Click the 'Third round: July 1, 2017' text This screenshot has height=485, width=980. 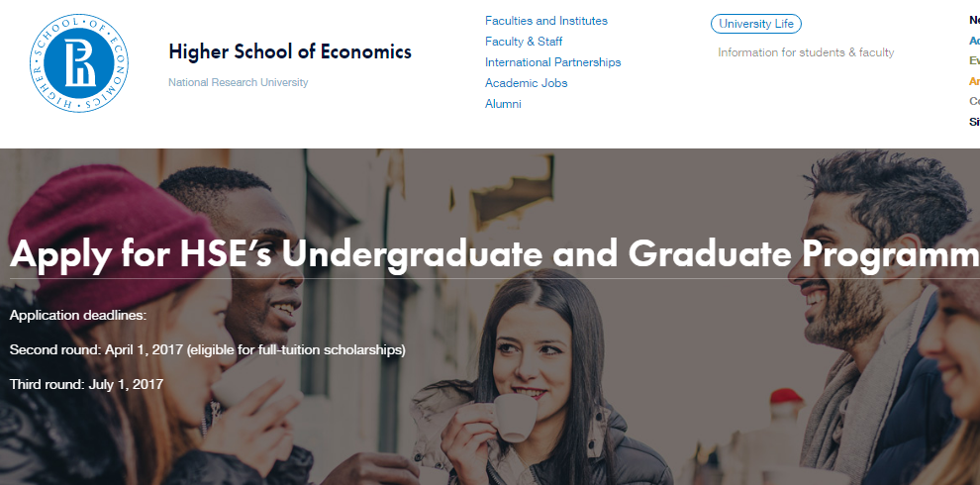[86, 384]
